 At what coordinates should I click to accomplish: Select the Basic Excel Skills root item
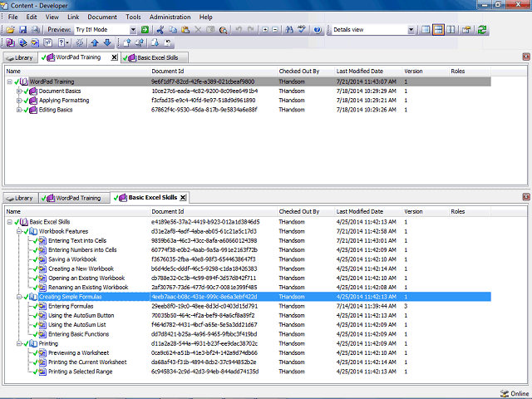coord(50,222)
